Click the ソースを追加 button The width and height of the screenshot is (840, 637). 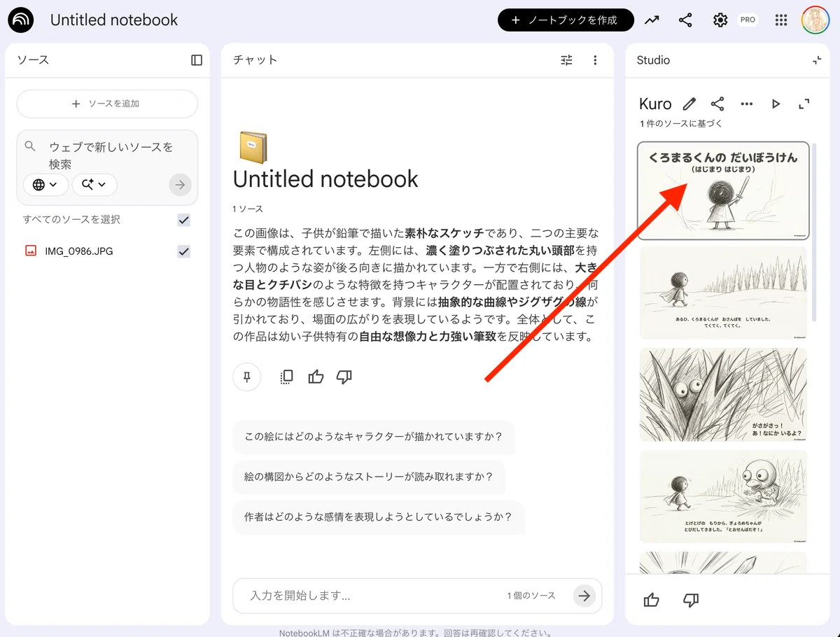point(107,104)
